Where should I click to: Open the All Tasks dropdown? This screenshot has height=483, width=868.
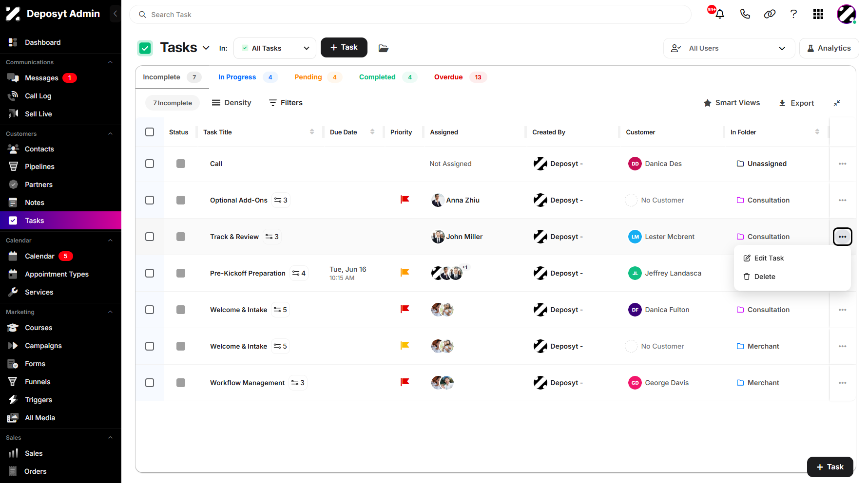[275, 48]
